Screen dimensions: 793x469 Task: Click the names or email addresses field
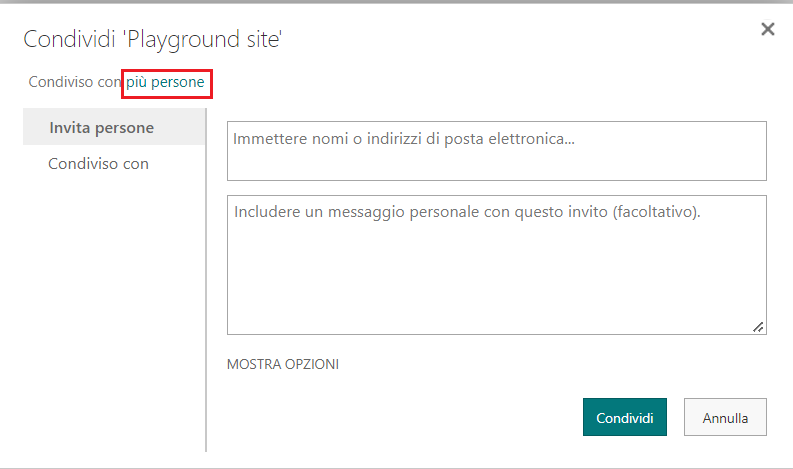point(497,151)
